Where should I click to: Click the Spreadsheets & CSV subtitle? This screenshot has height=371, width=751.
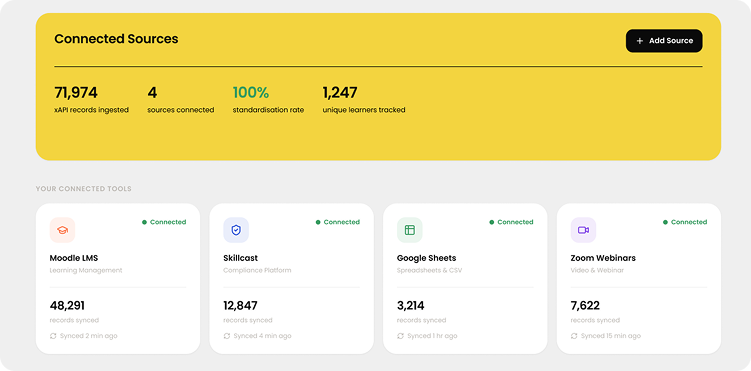[x=430, y=270]
